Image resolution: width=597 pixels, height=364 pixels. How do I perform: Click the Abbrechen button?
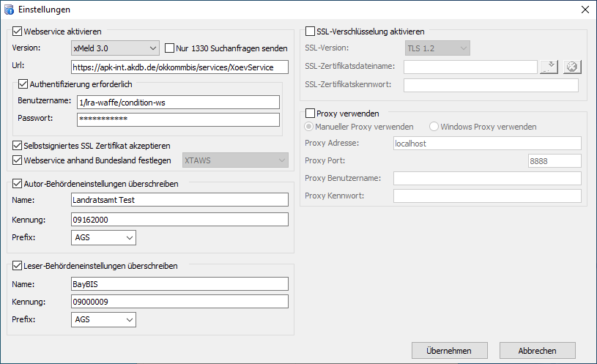537,351
